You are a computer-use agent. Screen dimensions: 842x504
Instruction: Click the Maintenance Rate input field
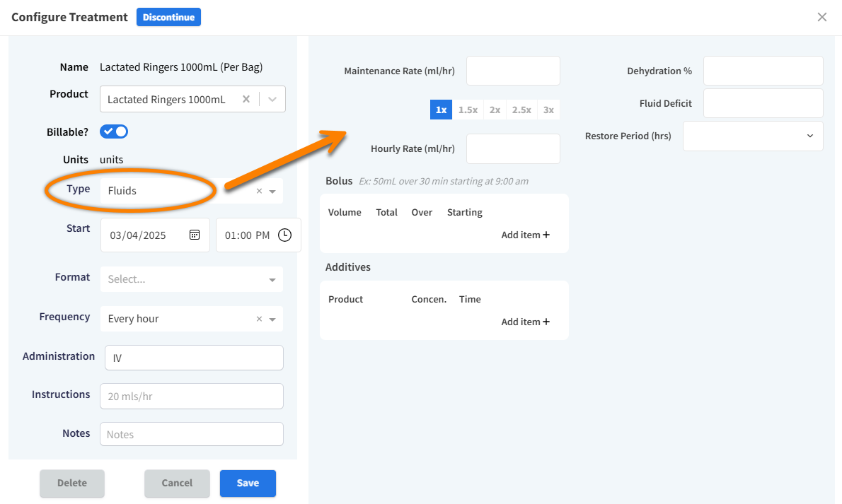pyautogui.click(x=513, y=71)
